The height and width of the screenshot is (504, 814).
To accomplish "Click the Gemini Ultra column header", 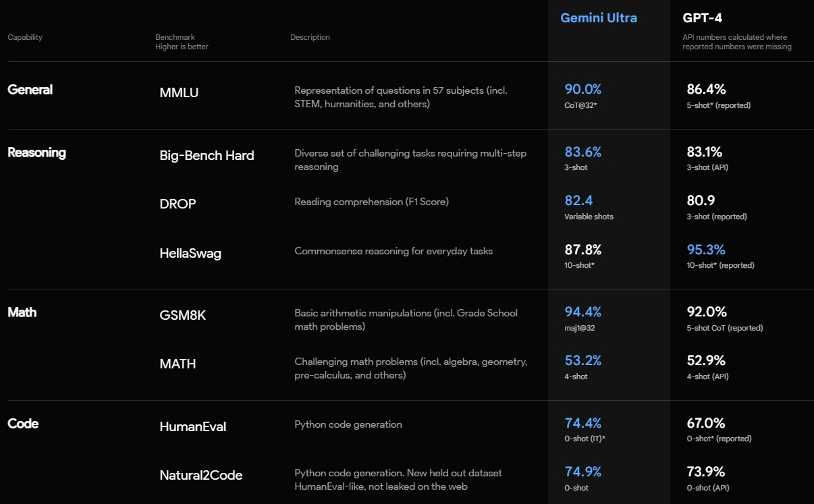I will [599, 18].
